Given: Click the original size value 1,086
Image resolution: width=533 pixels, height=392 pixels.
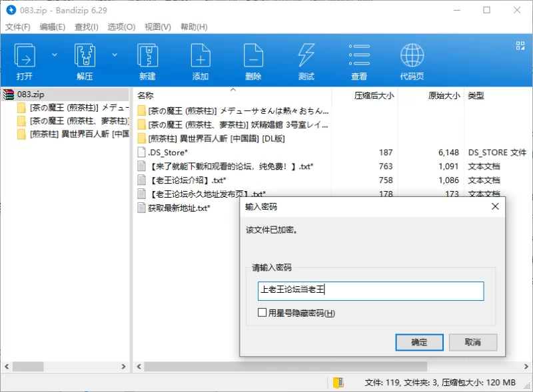Looking at the screenshot, I should pos(448,180).
